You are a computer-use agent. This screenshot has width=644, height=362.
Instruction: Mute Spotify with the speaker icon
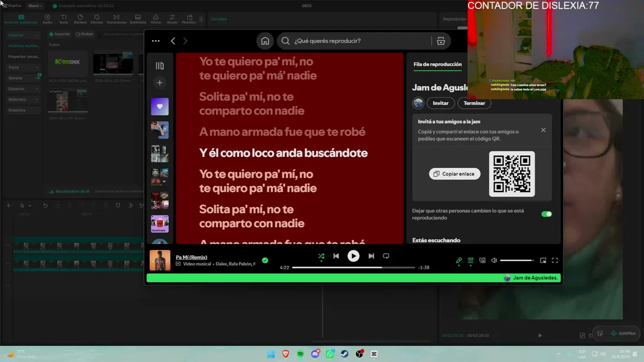tap(494, 260)
